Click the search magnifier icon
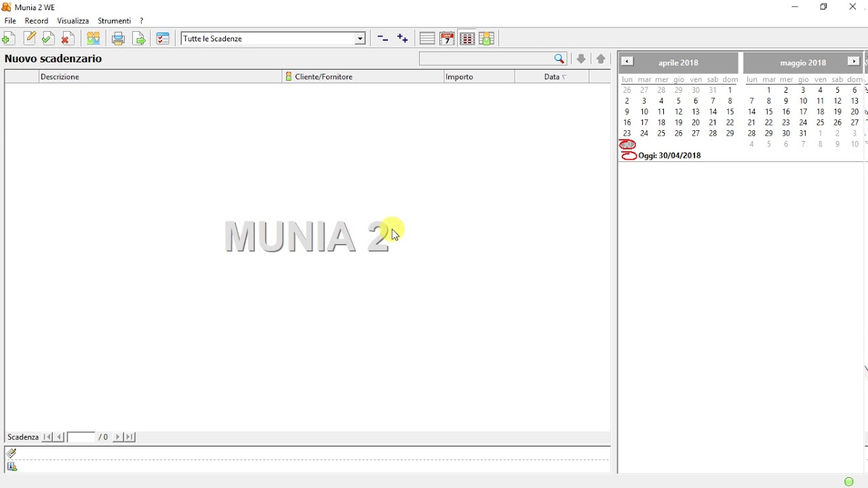The height and width of the screenshot is (488, 868). click(559, 59)
